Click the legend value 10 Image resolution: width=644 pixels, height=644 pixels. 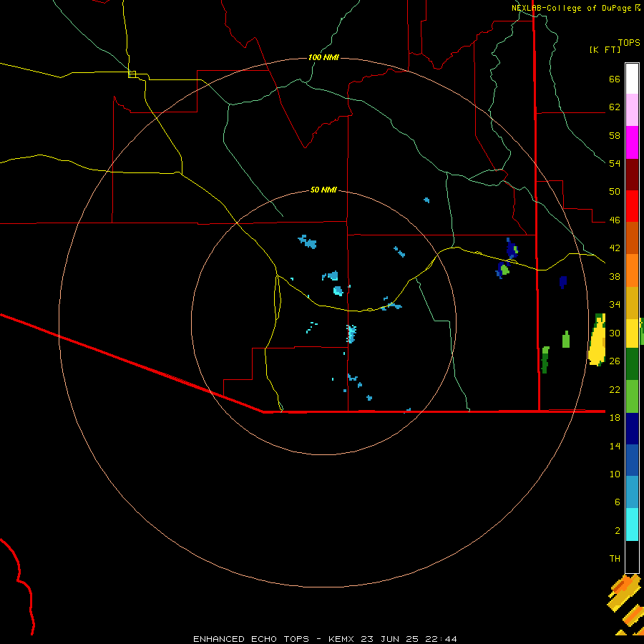(615, 474)
